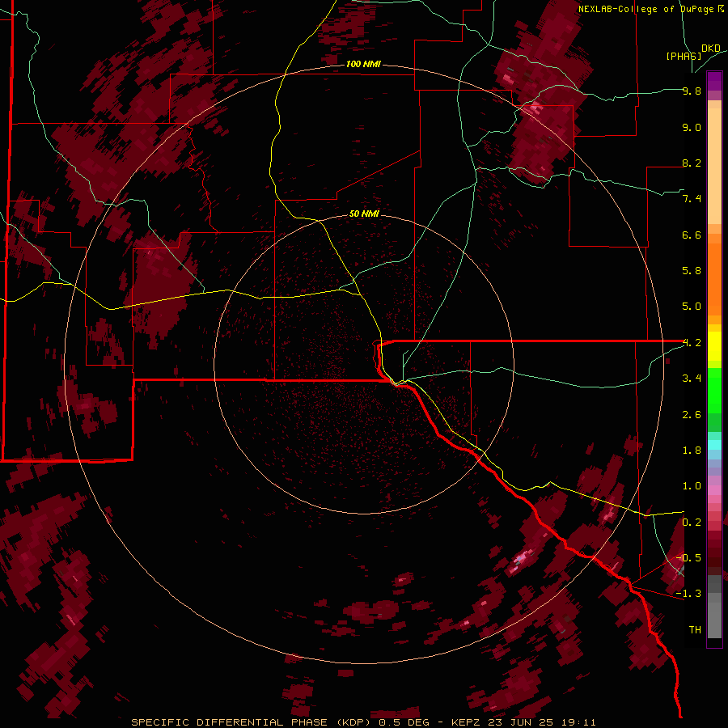This screenshot has height=728, width=728.
Task: Click the 9.8 scale value
Action: (x=692, y=91)
